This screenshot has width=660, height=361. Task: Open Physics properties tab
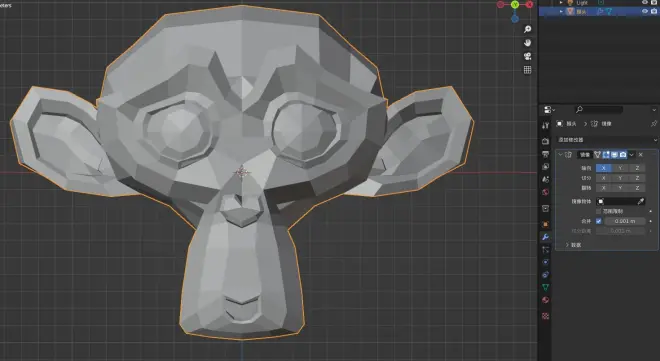coord(546,262)
